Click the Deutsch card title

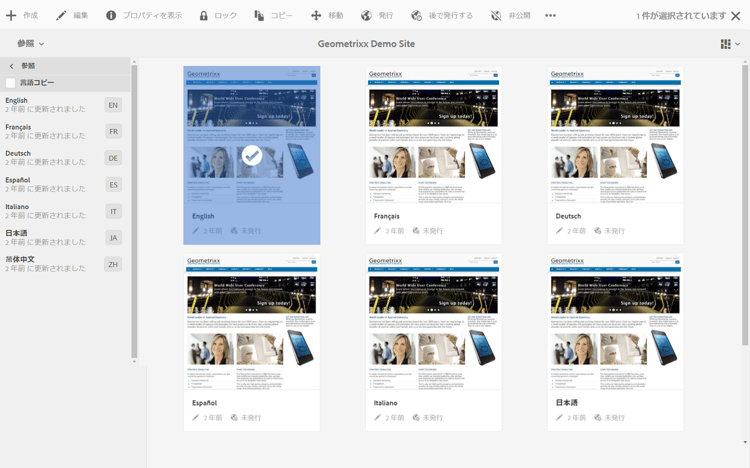(568, 216)
